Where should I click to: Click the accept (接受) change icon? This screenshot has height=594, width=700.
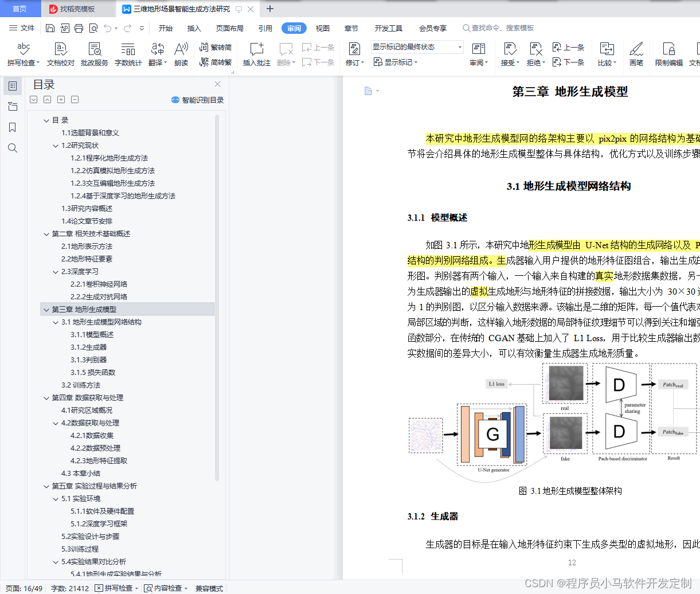click(510, 49)
